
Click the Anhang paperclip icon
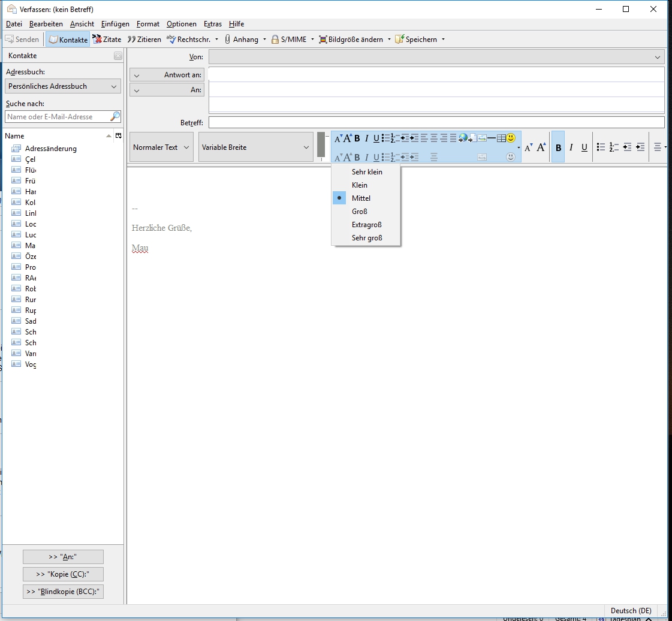click(x=228, y=40)
